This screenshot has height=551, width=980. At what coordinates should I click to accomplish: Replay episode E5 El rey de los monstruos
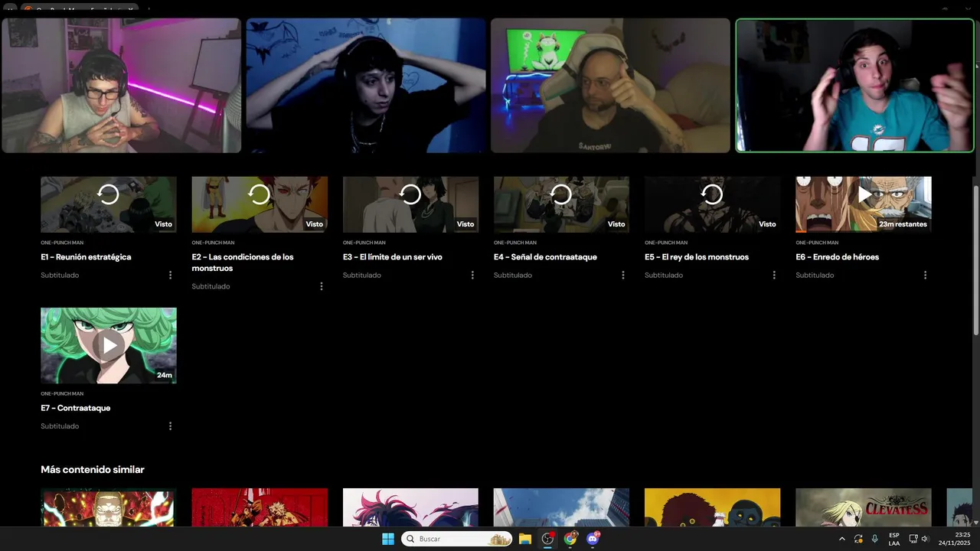coord(712,194)
